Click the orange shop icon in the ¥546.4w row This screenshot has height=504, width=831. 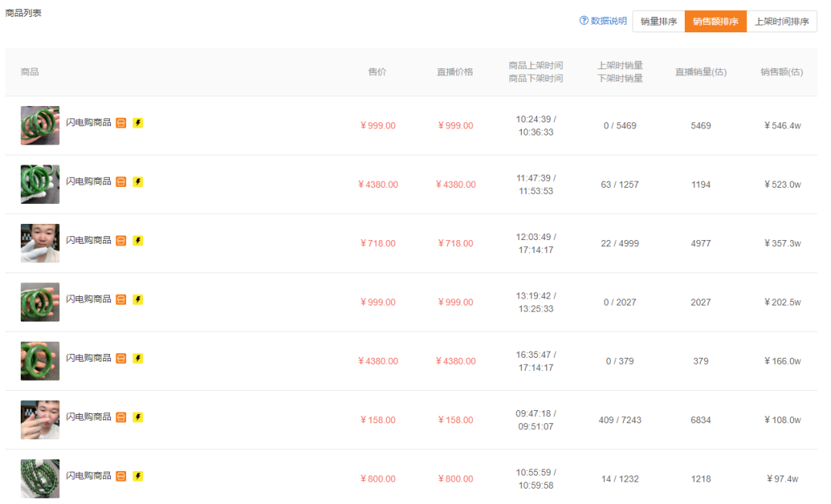point(121,123)
